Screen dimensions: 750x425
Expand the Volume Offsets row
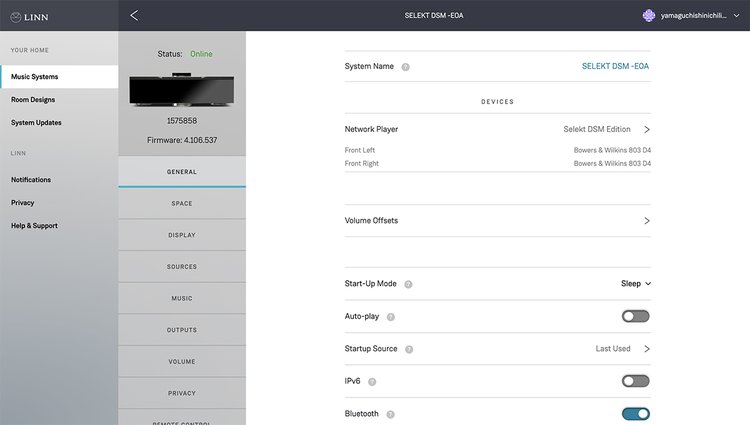pyautogui.click(x=646, y=220)
